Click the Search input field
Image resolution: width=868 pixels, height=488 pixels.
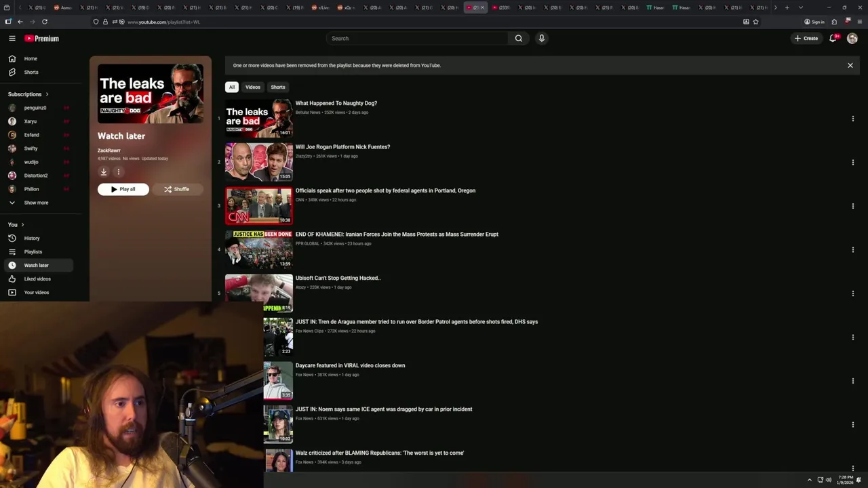coord(417,39)
